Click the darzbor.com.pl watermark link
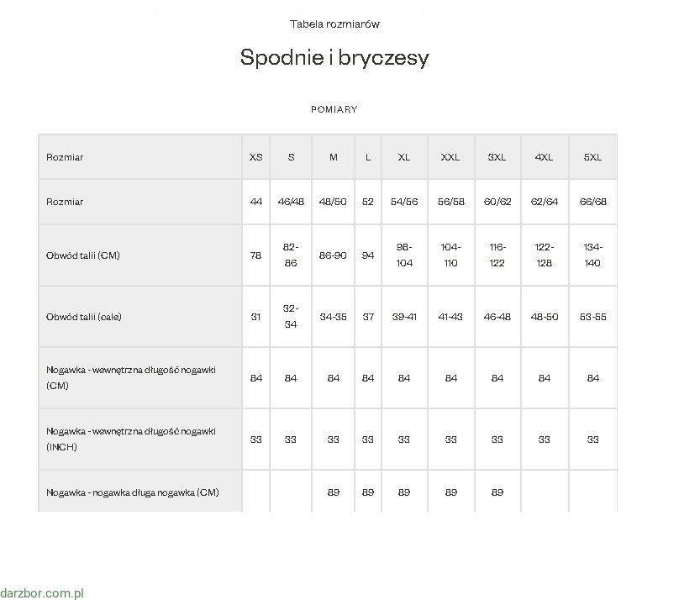The image size is (700, 600). (x=42, y=593)
